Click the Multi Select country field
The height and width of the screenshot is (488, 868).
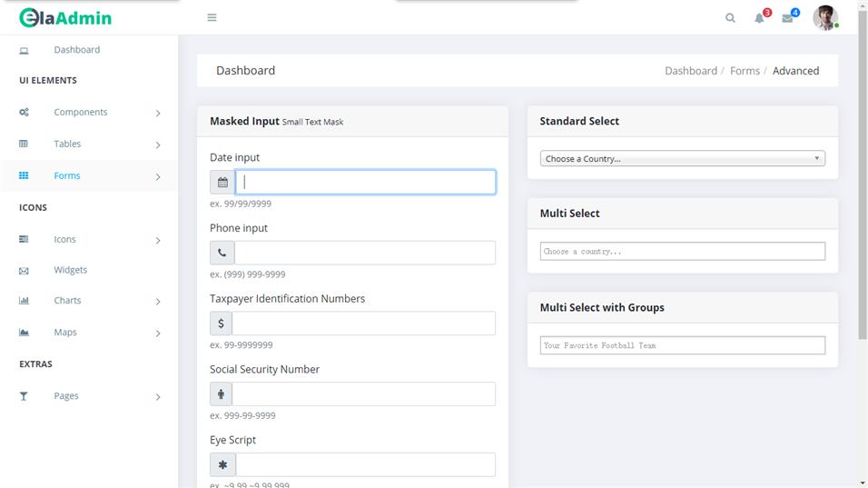click(x=682, y=252)
